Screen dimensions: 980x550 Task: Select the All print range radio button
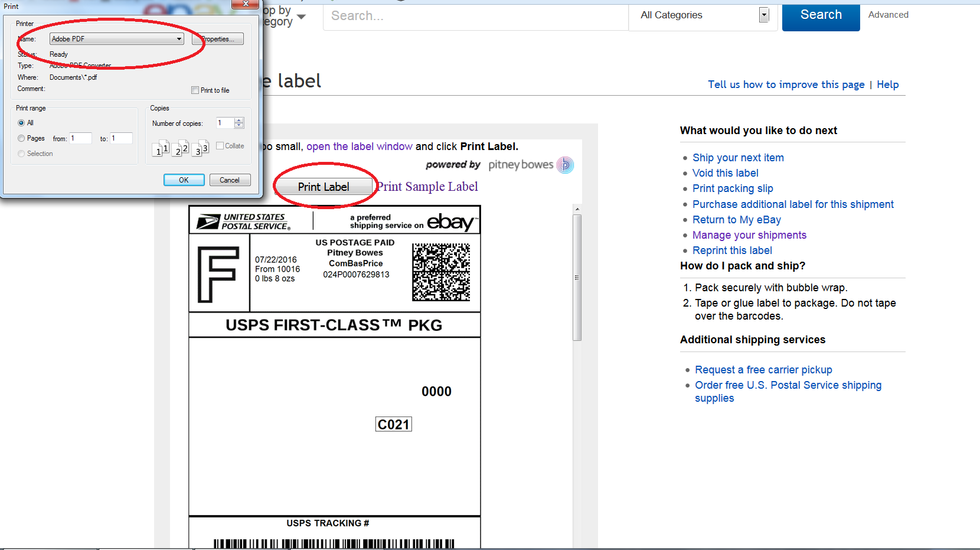(21, 123)
